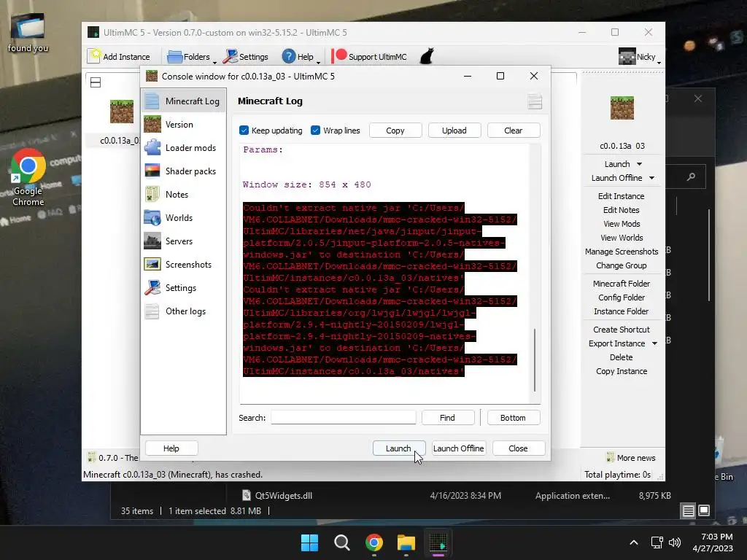Click Manage Screenshots in side panel
Screen dimensions: 747x560
point(622,251)
